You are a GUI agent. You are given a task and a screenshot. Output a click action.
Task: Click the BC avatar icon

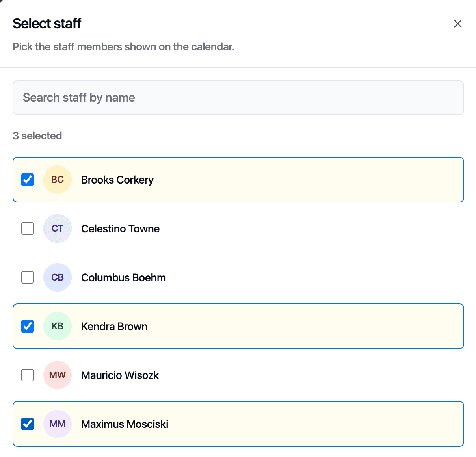[58, 180]
